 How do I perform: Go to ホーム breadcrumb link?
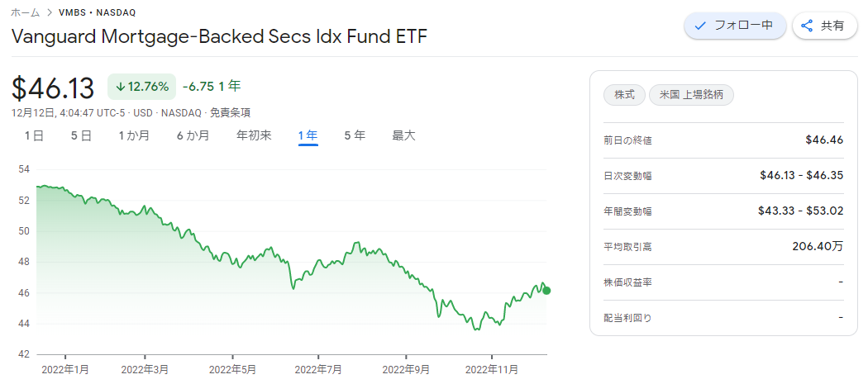pyautogui.click(x=25, y=13)
